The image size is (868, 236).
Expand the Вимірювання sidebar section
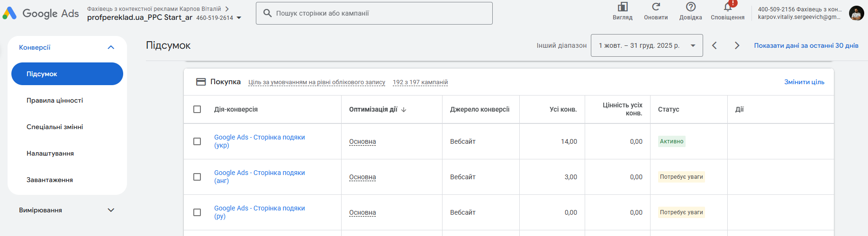point(111,210)
